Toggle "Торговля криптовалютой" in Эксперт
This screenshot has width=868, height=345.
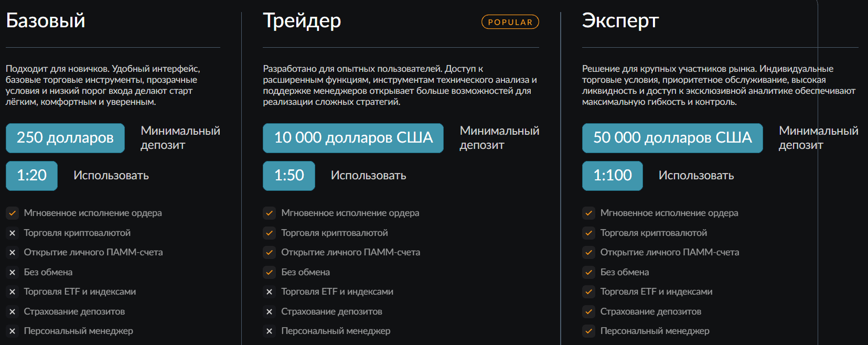pos(588,233)
